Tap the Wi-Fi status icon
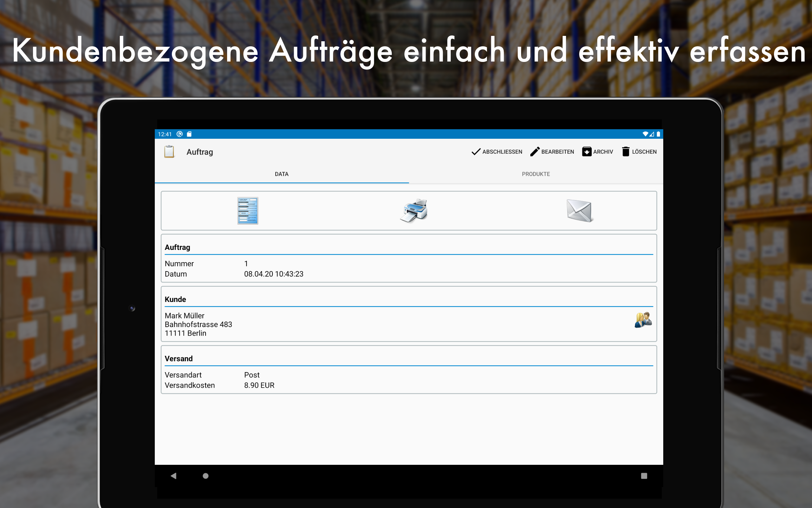This screenshot has width=812, height=508. click(645, 134)
